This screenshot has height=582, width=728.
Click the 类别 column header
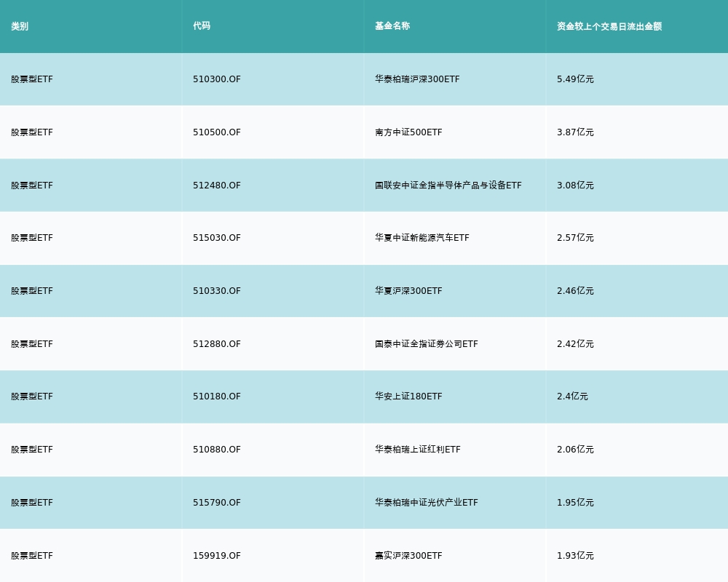coord(20,26)
